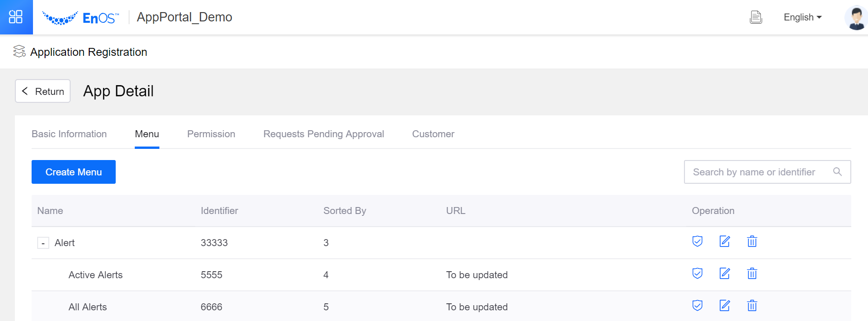Click the search magnifier icon

pyautogui.click(x=837, y=172)
